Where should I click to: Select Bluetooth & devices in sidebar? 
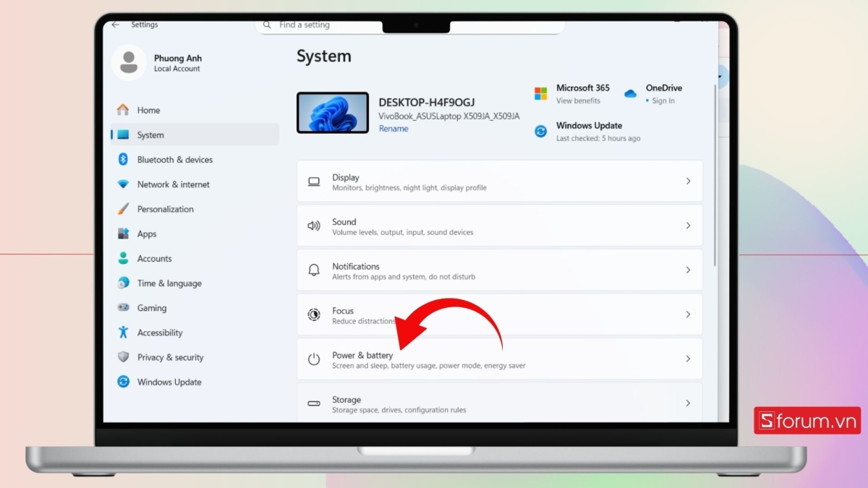click(195, 160)
